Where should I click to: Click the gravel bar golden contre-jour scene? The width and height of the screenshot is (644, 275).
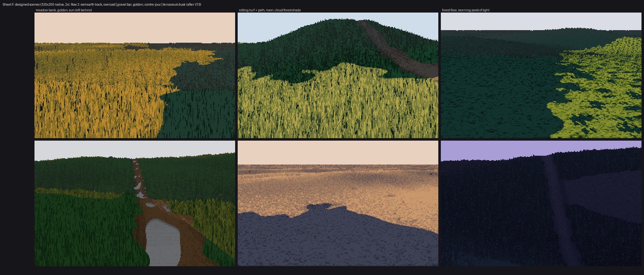coord(338,203)
